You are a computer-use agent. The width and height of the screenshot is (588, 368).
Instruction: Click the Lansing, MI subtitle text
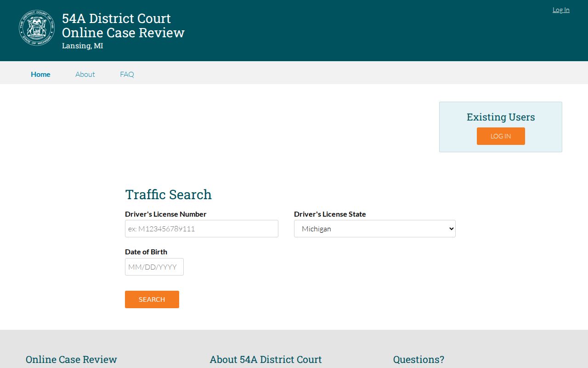click(x=83, y=46)
